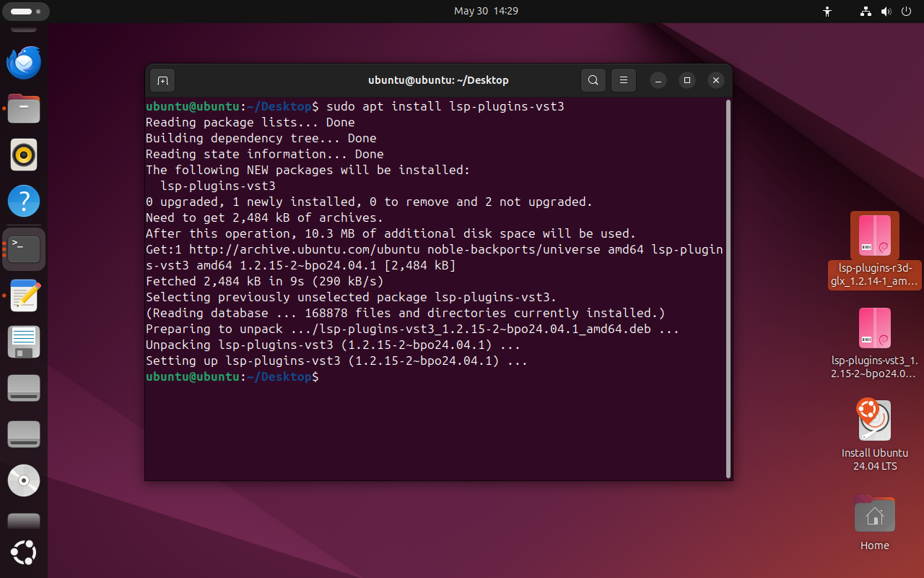Click the 'Reading package lists... Done' line
The width and height of the screenshot is (924, 578).
tap(250, 122)
